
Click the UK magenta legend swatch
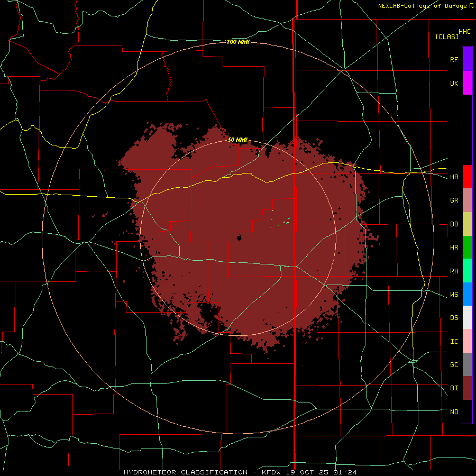click(467, 83)
